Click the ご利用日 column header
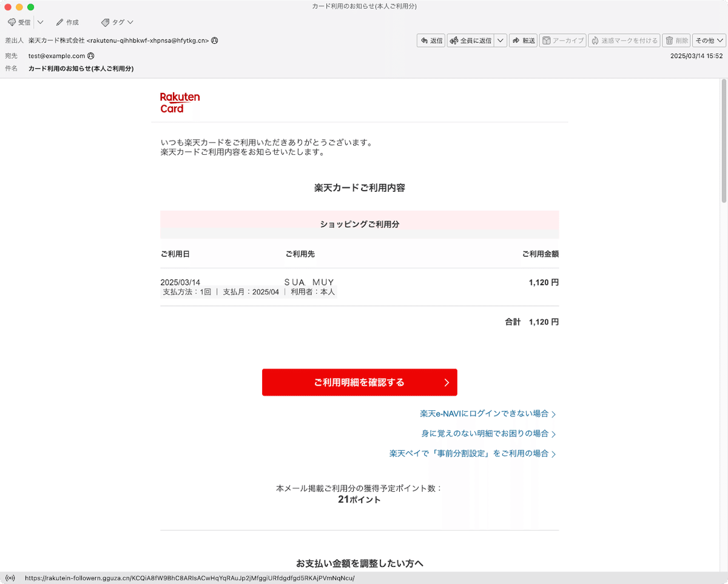The width and height of the screenshot is (728, 584). [x=175, y=254]
